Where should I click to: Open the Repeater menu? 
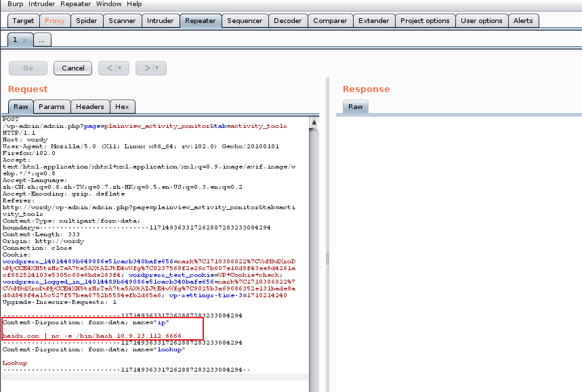pos(76,3)
